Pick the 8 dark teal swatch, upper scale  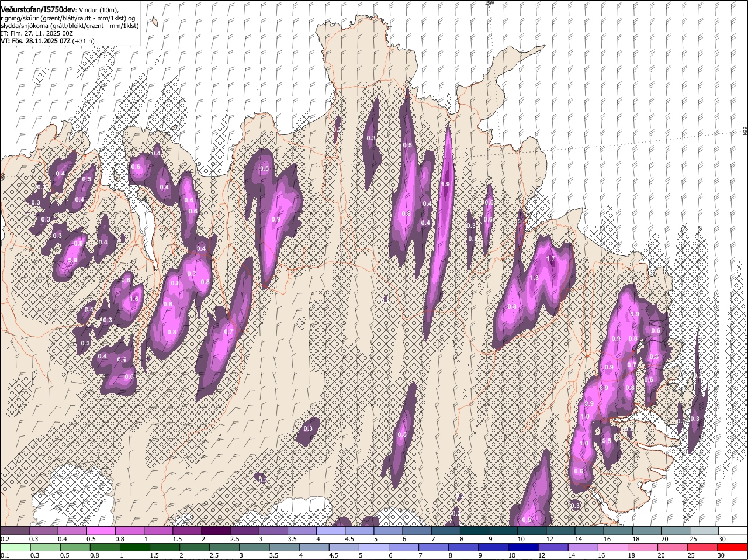coord(475,530)
